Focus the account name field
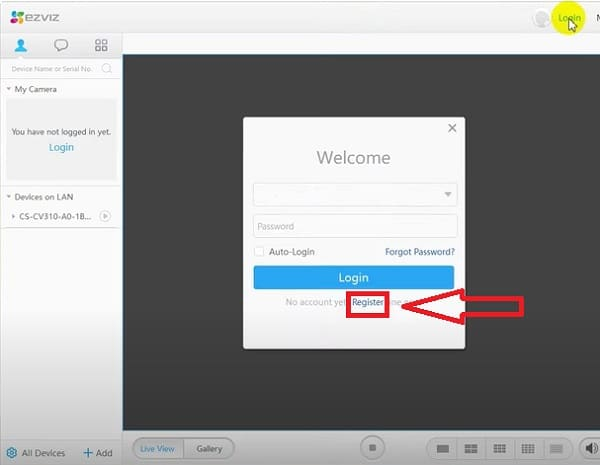 pyautogui.click(x=355, y=194)
